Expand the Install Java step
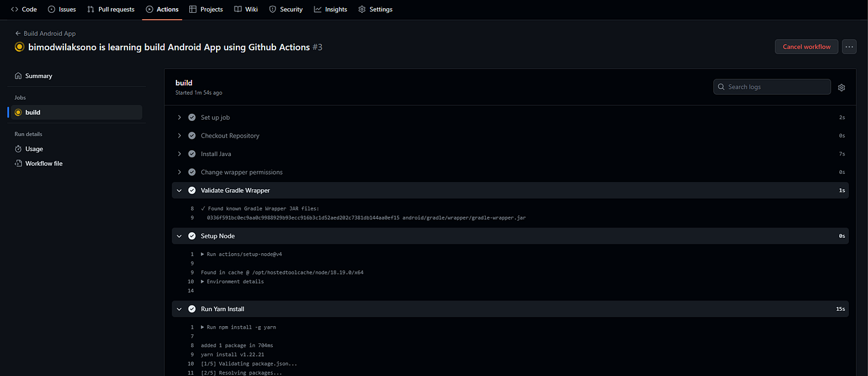This screenshot has width=868, height=376. click(x=179, y=153)
